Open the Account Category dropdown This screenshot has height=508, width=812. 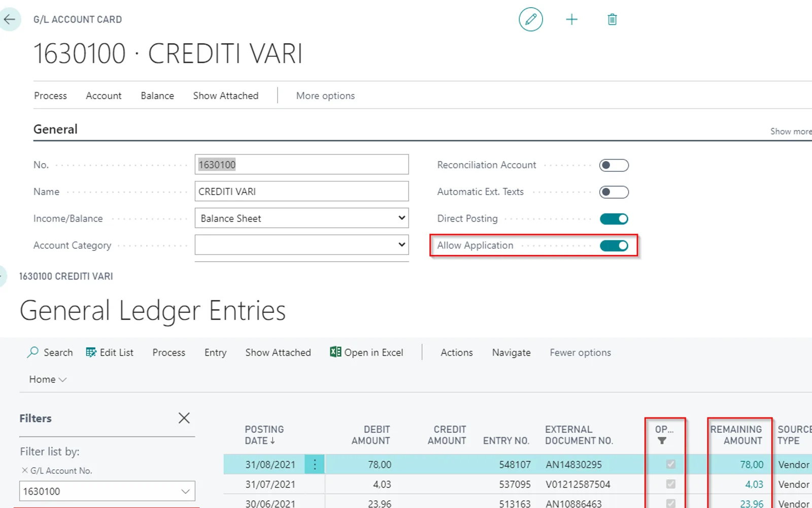(x=301, y=245)
